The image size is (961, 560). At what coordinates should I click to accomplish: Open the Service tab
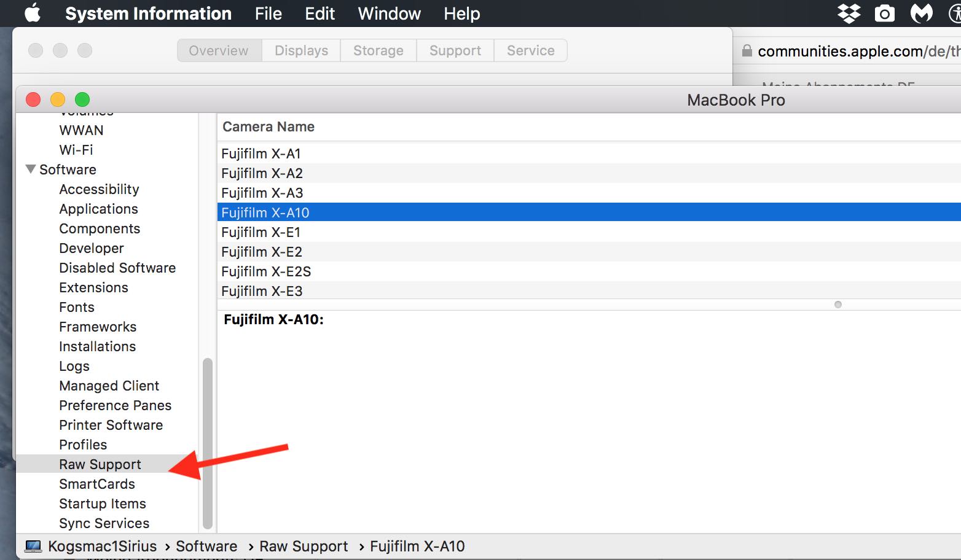point(530,50)
